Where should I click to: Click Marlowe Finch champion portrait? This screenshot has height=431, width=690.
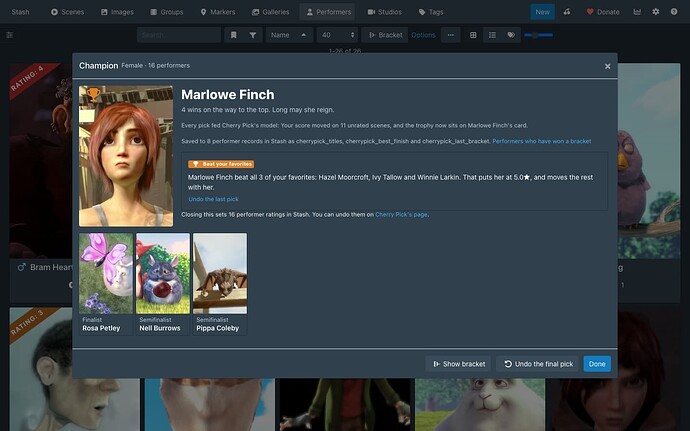126,156
